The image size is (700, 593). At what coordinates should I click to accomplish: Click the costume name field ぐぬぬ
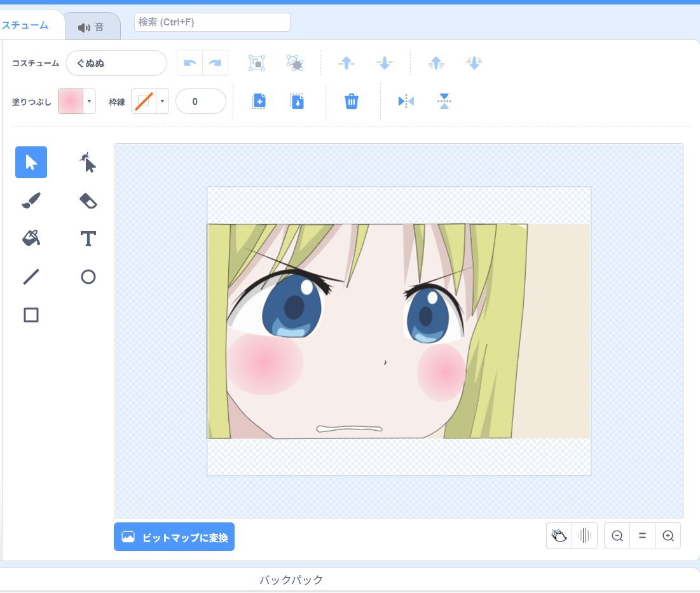pyautogui.click(x=116, y=63)
